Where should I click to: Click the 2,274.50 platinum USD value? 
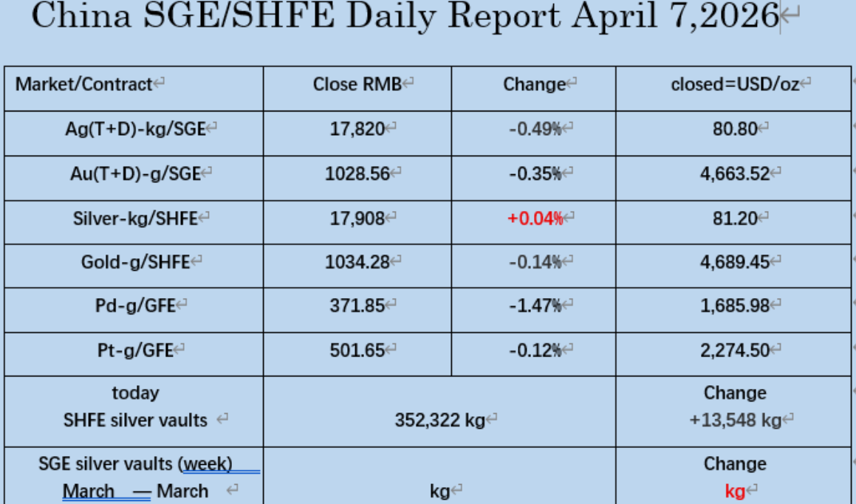[x=734, y=350]
